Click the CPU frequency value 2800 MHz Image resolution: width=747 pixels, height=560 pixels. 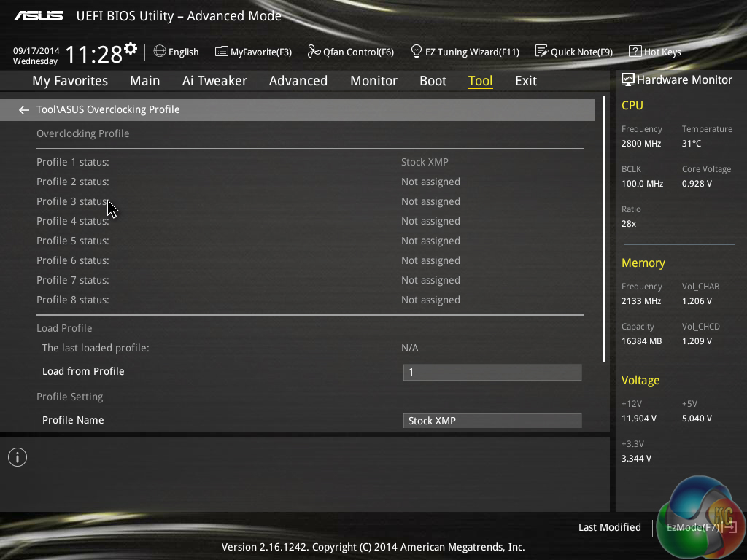point(641,144)
